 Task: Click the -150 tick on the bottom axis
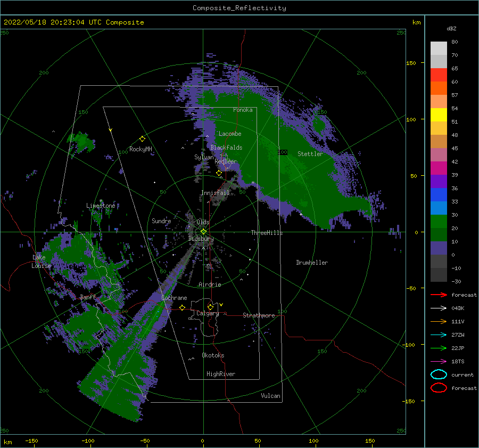point(31,441)
